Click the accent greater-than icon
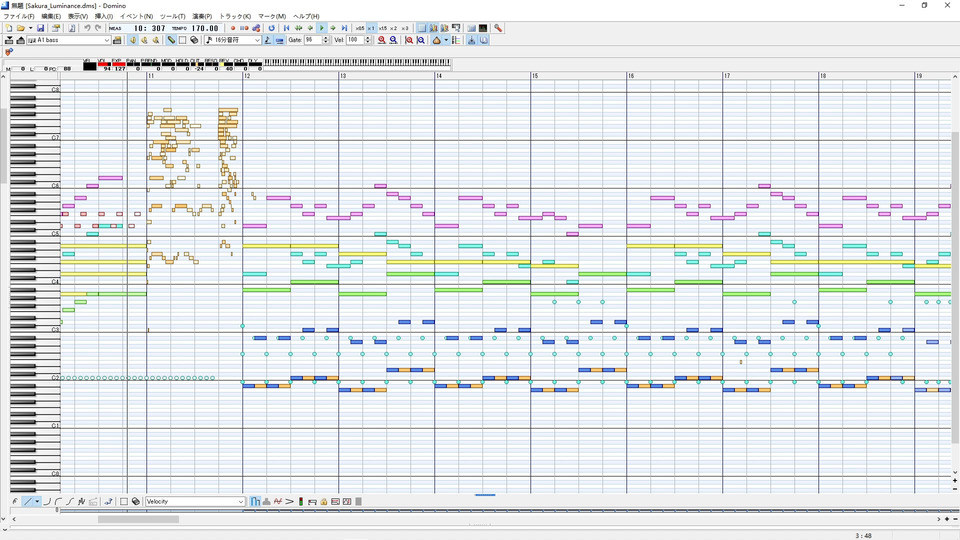Viewport: 960px width, 540px height. click(x=290, y=501)
